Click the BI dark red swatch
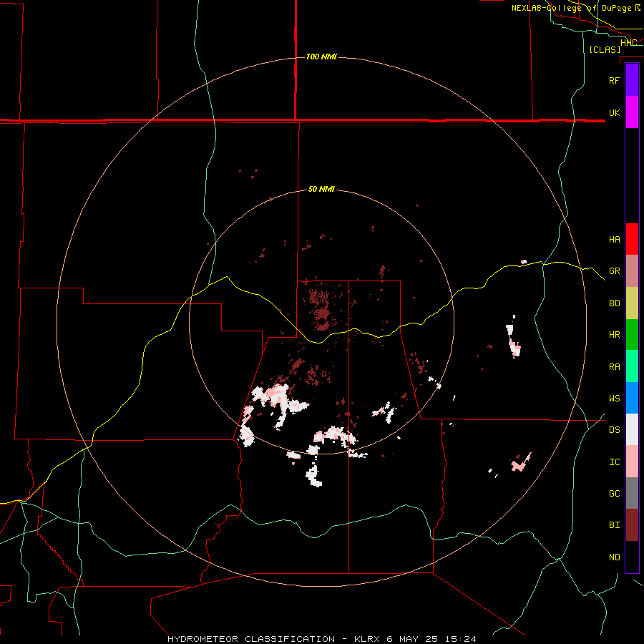Image resolution: width=644 pixels, height=644 pixels. pos(632,525)
